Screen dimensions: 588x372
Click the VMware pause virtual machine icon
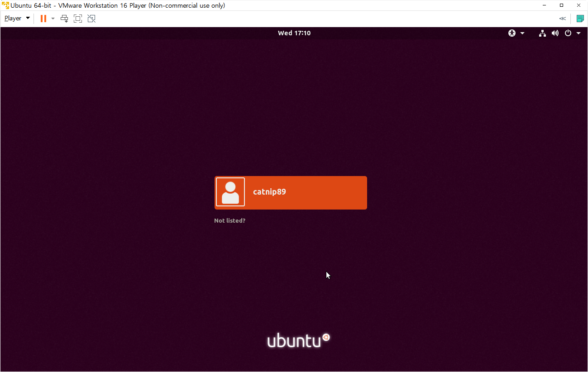pos(43,19)
